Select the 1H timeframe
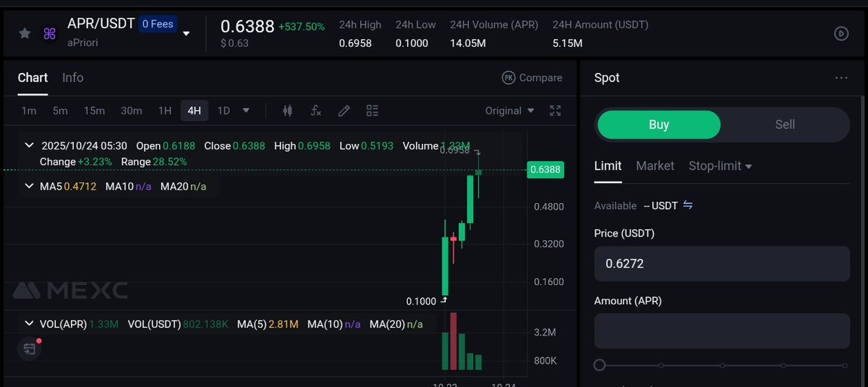Image resolution: width=868 pixels, height=387 pixels. [x=165, y=111]
